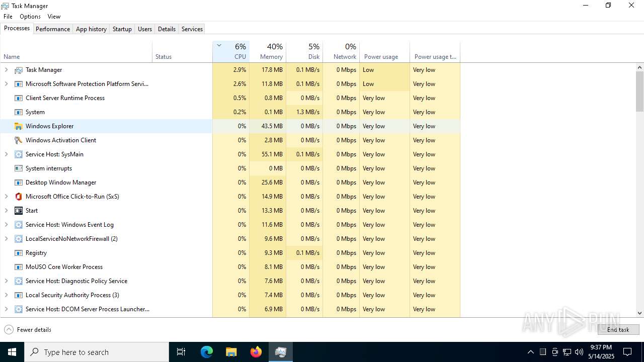Switch to the Services tab
The width and height of the screenshot is (644, 362).
click(x=192, y=29)
